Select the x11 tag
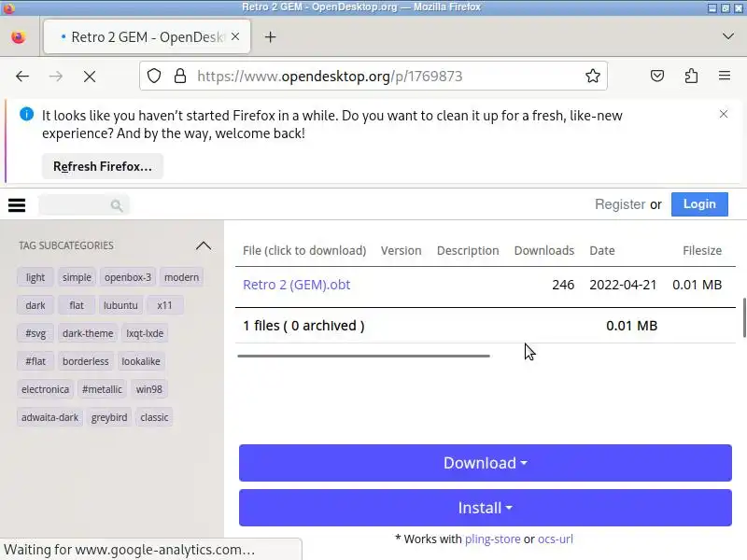Viewport: 747px width, 560px height. pyautogui.click(x=164, y=305)
